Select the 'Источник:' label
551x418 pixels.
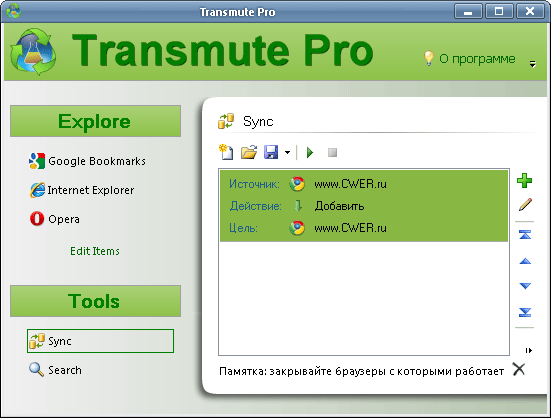254,184
